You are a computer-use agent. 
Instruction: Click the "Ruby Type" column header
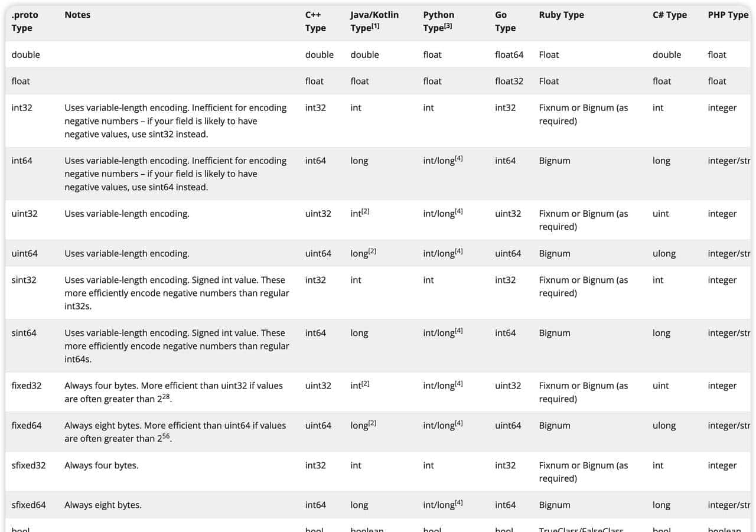point(561,15)
